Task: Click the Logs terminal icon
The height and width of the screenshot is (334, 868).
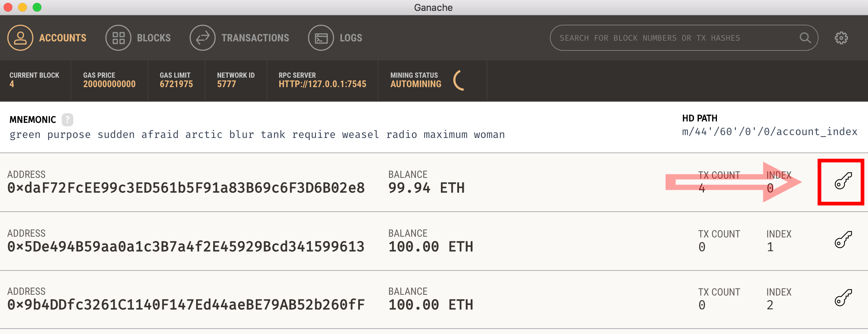Action: pyautogui.click(x=321, y=38)
